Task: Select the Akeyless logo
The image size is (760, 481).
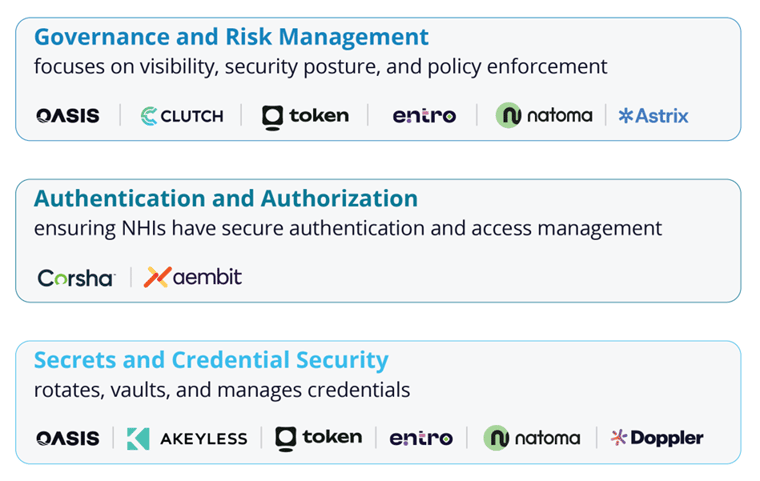Action: (x=187, y=438)
